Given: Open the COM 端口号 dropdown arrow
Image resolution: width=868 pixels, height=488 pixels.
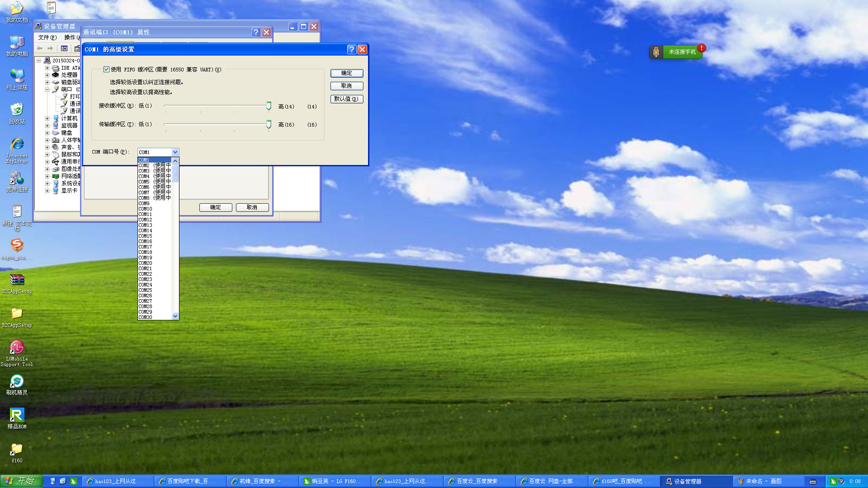Looking at the screenshot, I should [x=175, y=152].
